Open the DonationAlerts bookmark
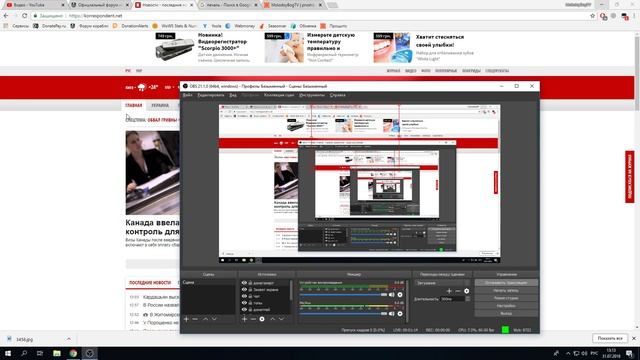 coord(131,26)
